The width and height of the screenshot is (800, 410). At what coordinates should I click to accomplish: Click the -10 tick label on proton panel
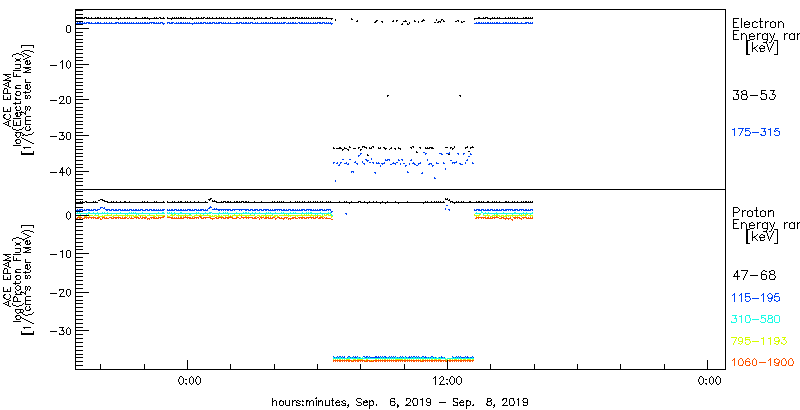pyautogui.click(x=59, y=254)
